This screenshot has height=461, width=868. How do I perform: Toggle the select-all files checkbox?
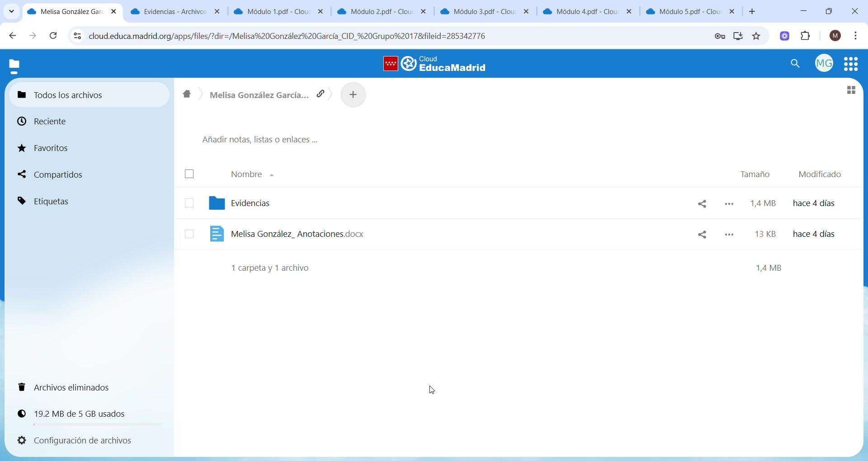tap(189, 174)
